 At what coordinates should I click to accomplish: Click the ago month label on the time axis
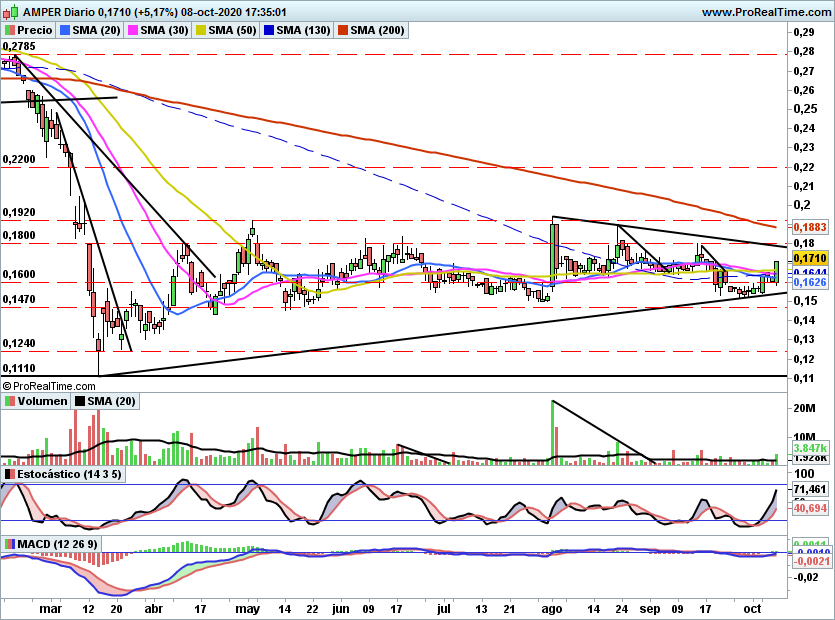pyautogui.click(x=551, y=609)
